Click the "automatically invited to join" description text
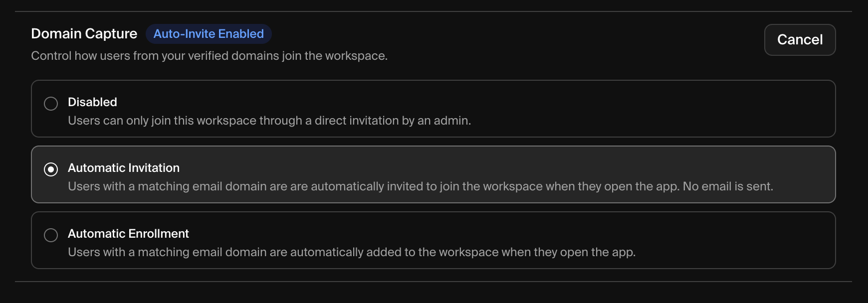This screenshot has width=868, height=303. coord(374,186)
